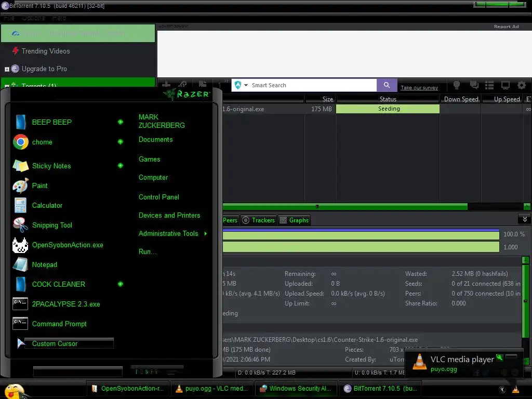Open COCK CLEANER jump list indicator
Screen dimensions: 532x399
pyautogui.click(x=121, y=284)
